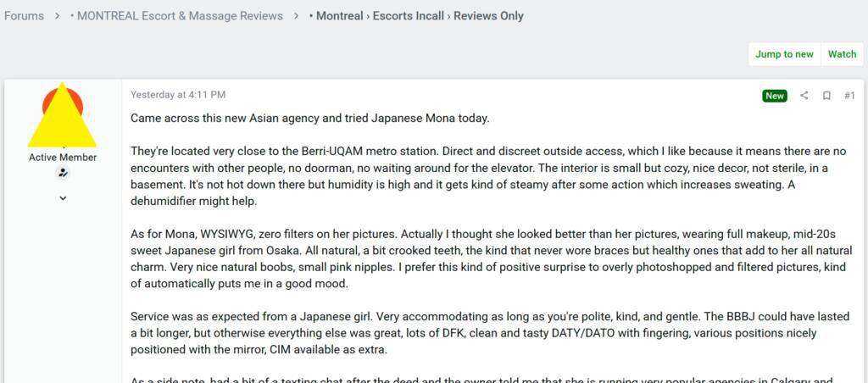
Task: Click the breadcrumb arrow before Montreal › Escorts Incall
Action: [297, 16]
